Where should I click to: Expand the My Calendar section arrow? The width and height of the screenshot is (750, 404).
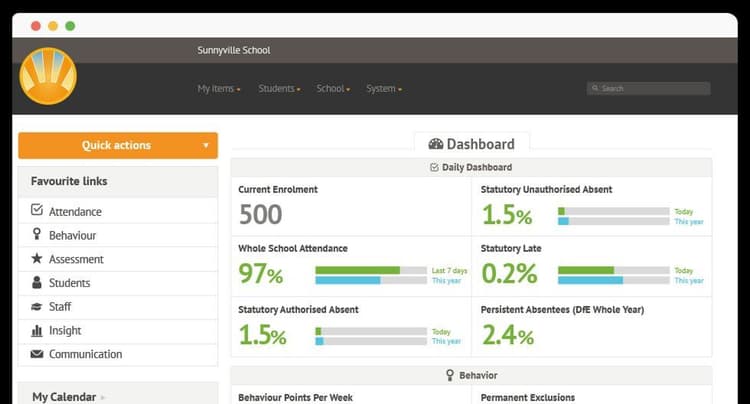click(x=103, y=398)
